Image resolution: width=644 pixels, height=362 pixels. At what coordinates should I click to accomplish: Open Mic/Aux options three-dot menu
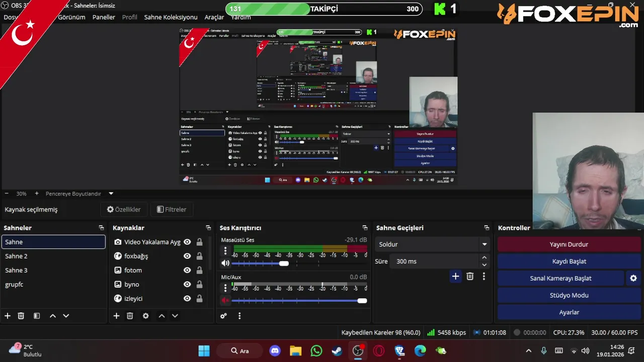225,288
